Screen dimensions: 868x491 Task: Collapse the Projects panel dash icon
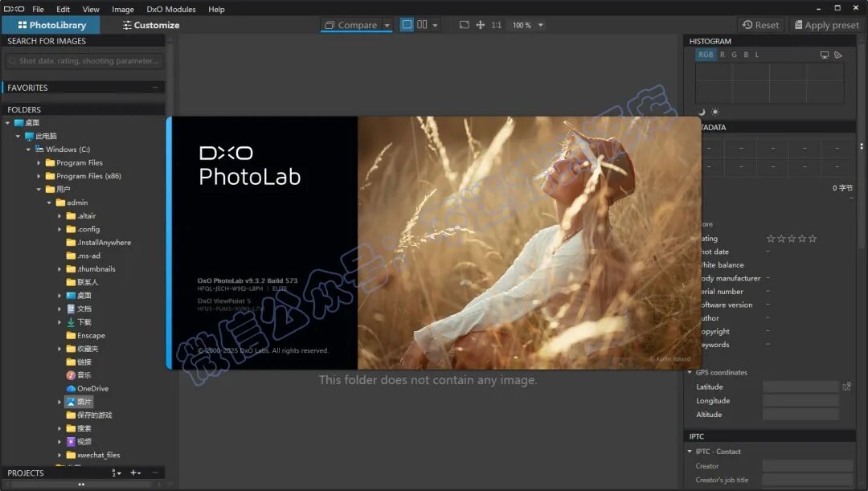click(x=156, y=473)
